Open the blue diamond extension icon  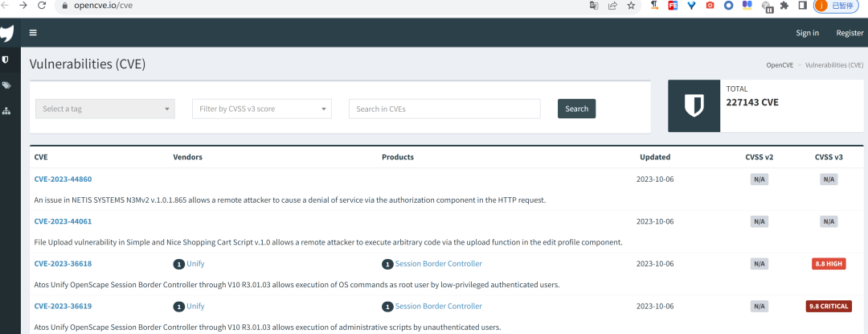[691, 6]
